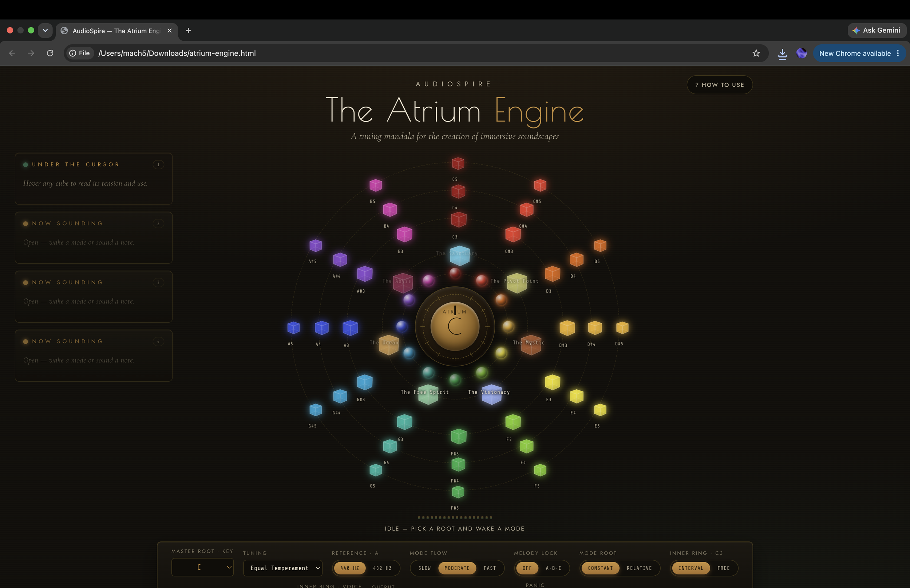Set mode root to Constant
The height and width of the screenshot is (588, 910).
(600, 568)
